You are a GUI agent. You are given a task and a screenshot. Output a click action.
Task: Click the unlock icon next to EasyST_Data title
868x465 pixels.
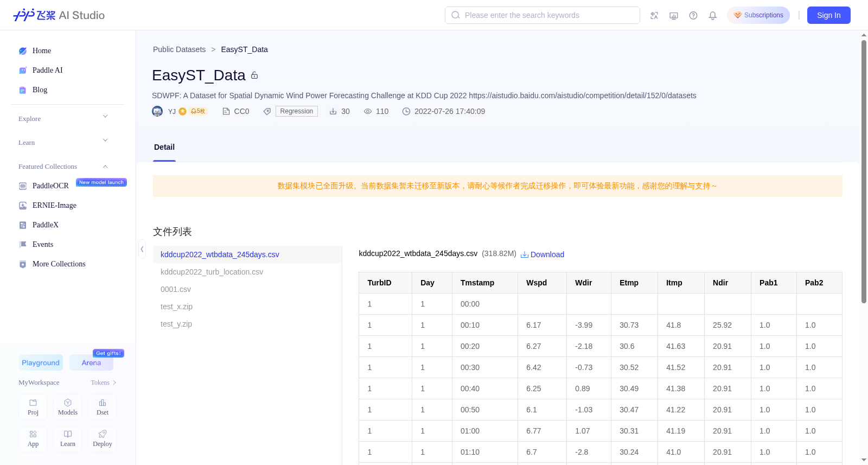[x=254, y=75]
